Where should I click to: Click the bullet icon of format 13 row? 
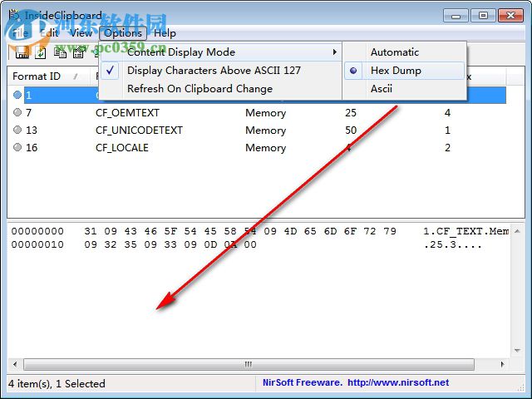pos(17,130)
